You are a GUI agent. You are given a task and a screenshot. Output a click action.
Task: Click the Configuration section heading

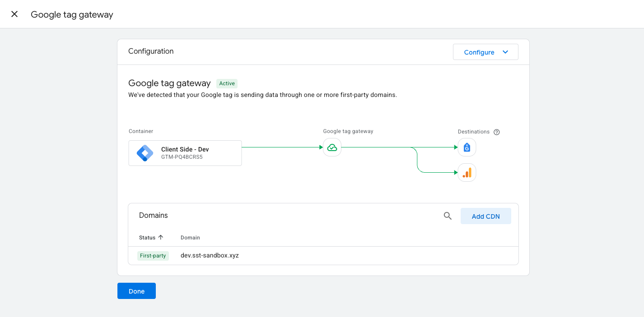tap(151, 51)
